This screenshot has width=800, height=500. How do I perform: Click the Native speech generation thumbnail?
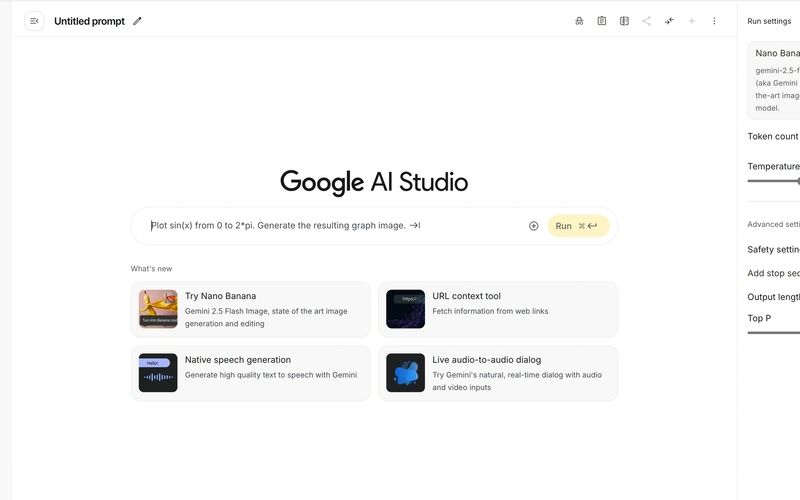tap(158, 373)
